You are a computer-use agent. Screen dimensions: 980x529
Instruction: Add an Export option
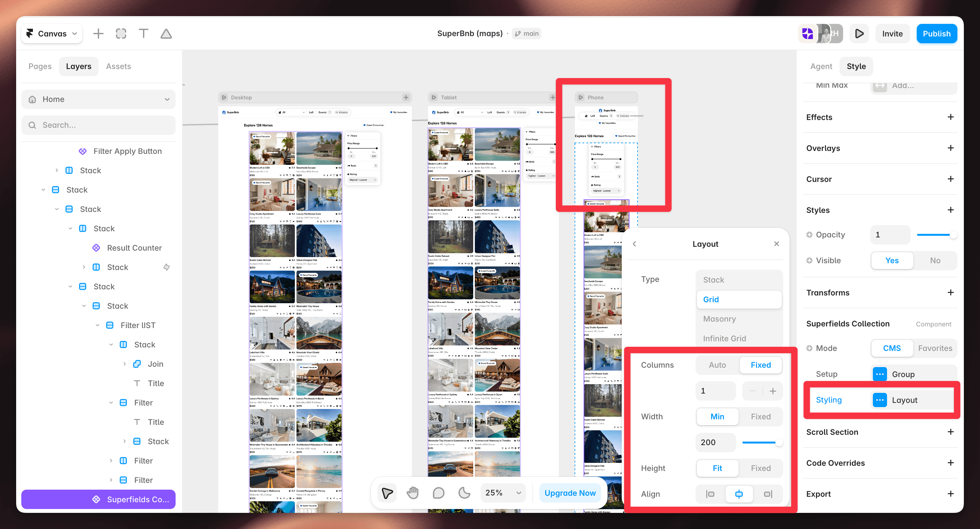tap(950, 494)
